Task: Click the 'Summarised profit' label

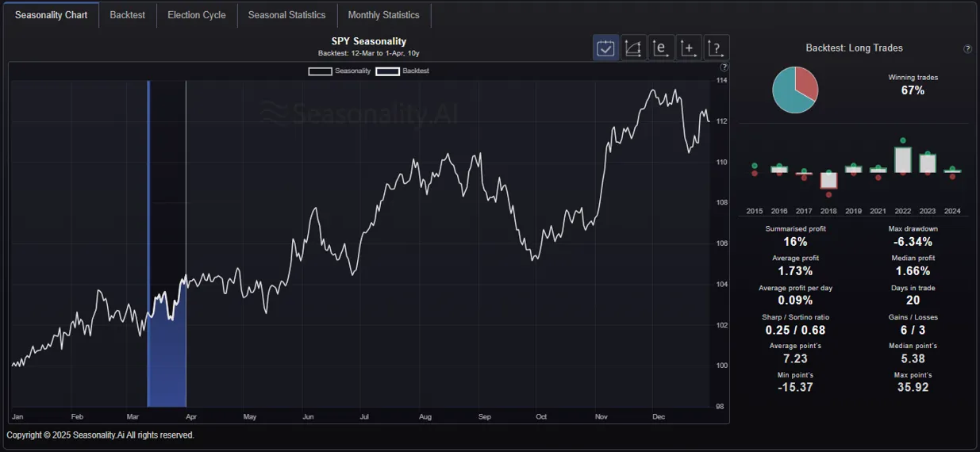Action: click(x=796, y=228)
